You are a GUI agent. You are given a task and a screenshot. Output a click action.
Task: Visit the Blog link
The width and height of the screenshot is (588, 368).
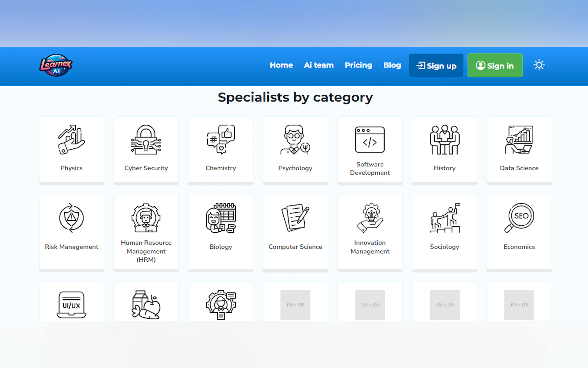pyautogui.click(x=392, y=65)
